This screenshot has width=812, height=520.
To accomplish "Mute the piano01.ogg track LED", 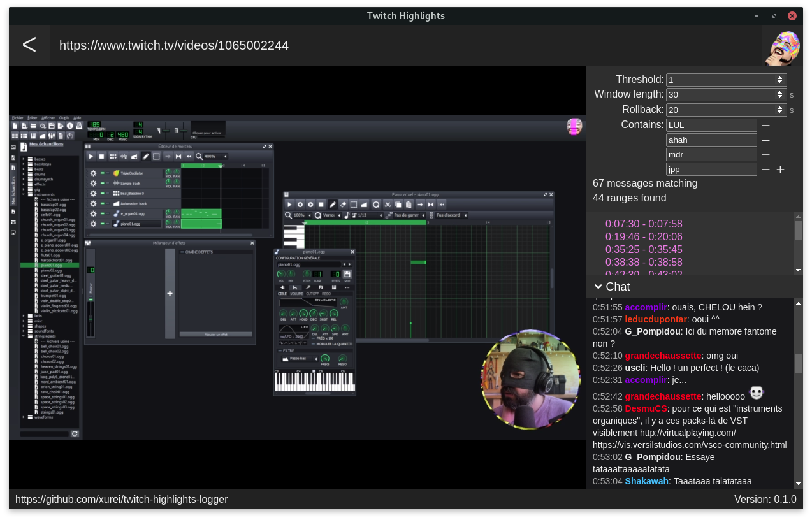I will click(x=102, y=224).
